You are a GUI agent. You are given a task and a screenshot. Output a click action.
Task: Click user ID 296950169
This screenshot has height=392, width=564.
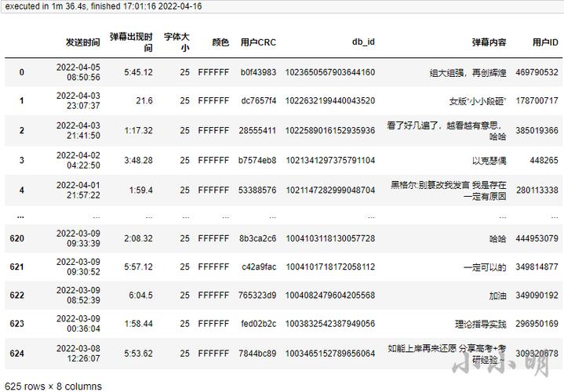pyautogui.click(x=537, y=323)
